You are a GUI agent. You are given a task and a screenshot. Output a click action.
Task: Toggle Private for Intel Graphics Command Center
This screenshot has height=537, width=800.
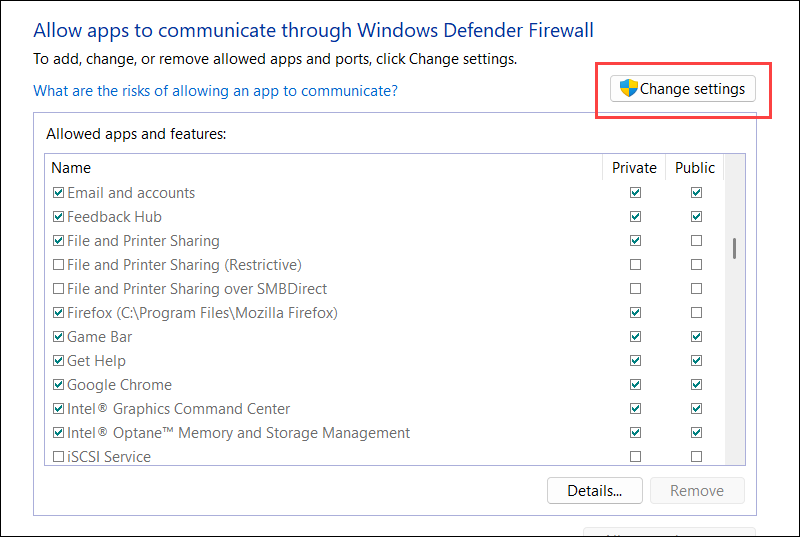[635, 408]
